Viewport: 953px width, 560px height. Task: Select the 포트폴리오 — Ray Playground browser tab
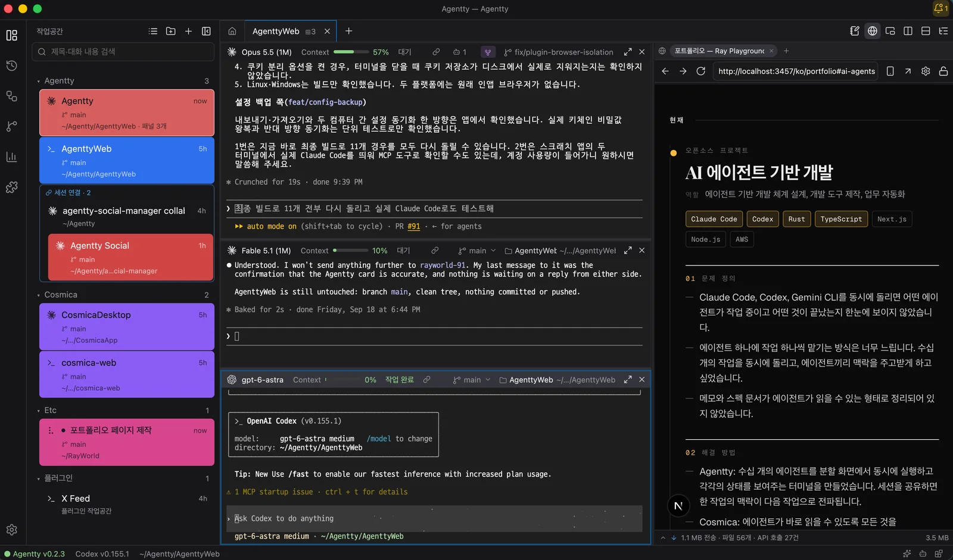pos(720,51)
